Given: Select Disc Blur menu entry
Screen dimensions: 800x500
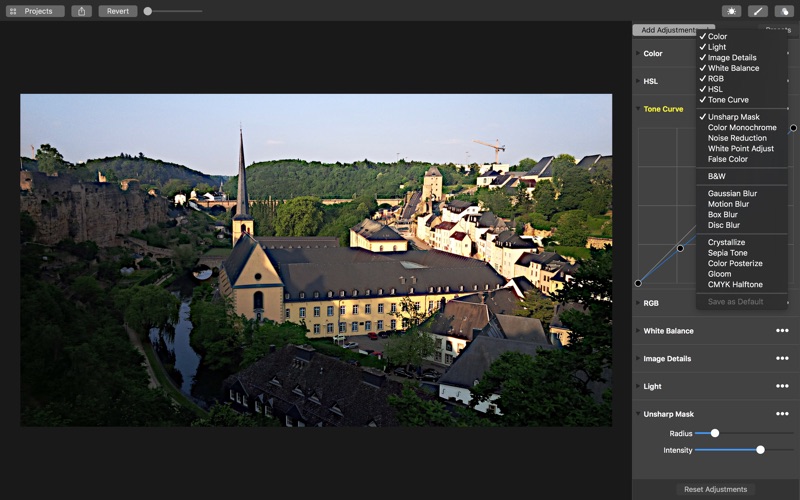Looking at the screenshot, I should (742, 225).
